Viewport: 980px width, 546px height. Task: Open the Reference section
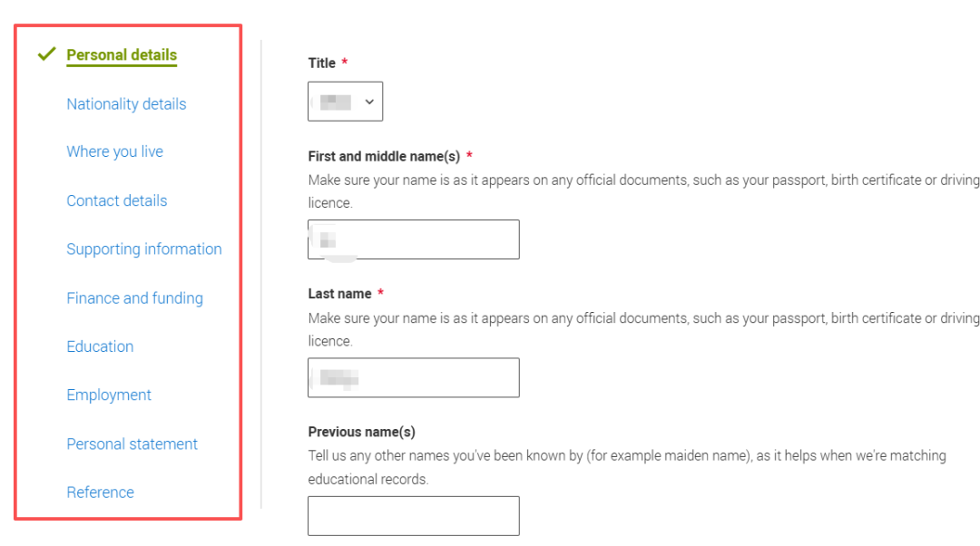pyautogui.click(x=100, y=492)
